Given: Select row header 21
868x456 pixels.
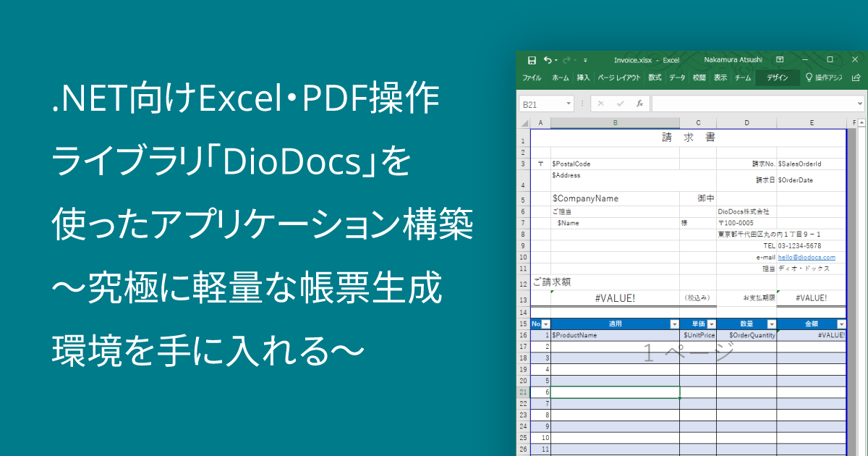Looking at the screenshot, I should (524, 392).
